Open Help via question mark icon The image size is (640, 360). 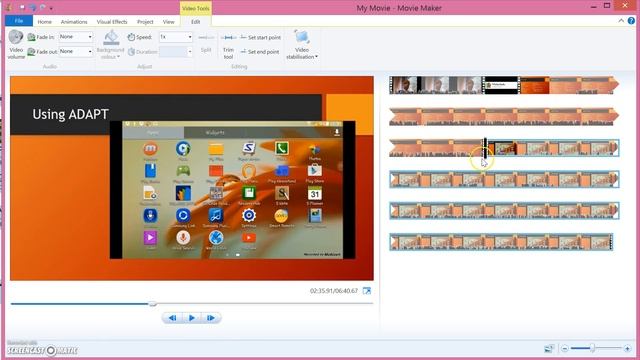[x=631, y=21]
